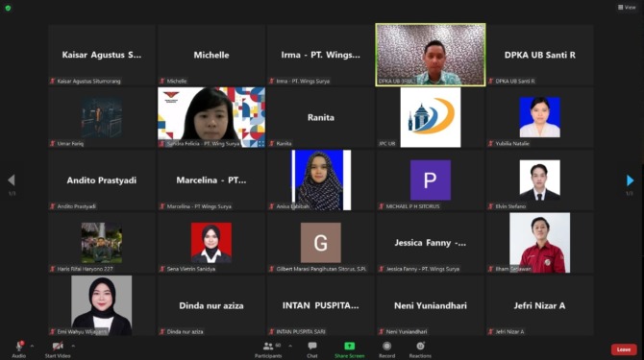Go to next gallery page arrow
The image size is (644, 360).
(x=630, y=180)
